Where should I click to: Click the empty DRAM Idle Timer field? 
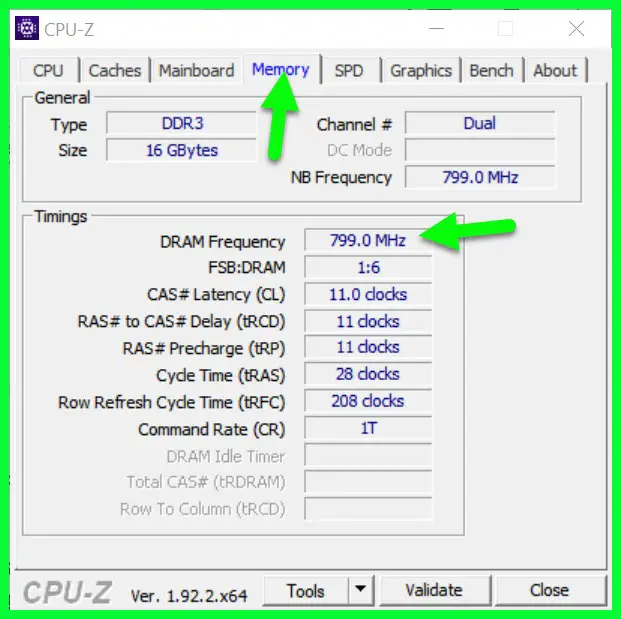368,455
